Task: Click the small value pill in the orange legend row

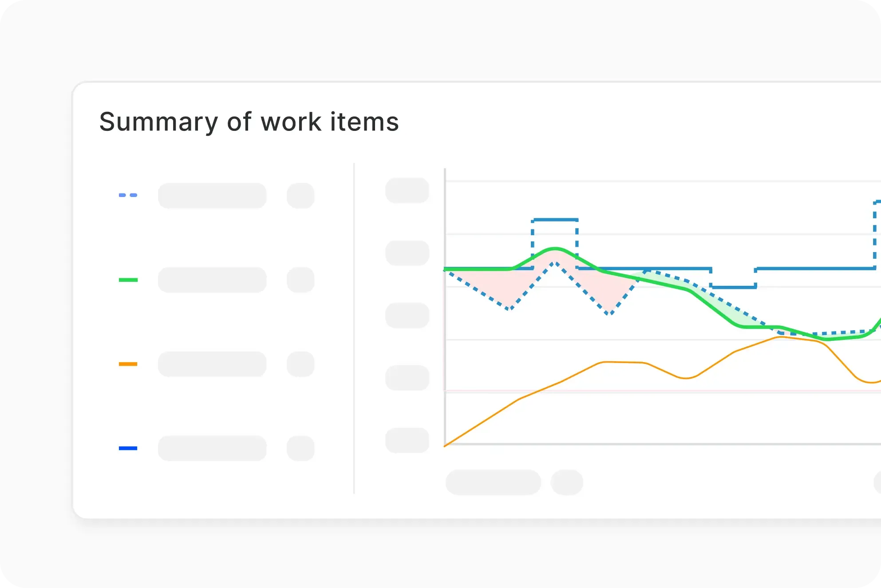Action: pyautogui.click(x=300, y=364)
